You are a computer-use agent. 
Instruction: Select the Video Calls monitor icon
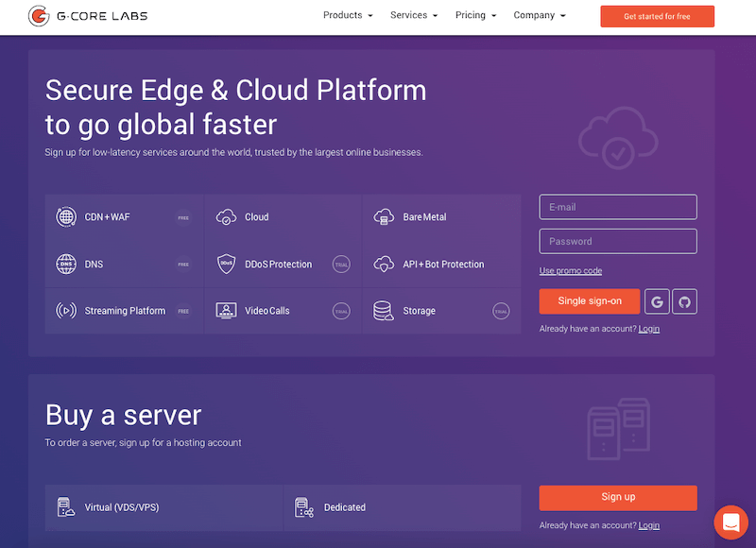(x=226, y=311)
